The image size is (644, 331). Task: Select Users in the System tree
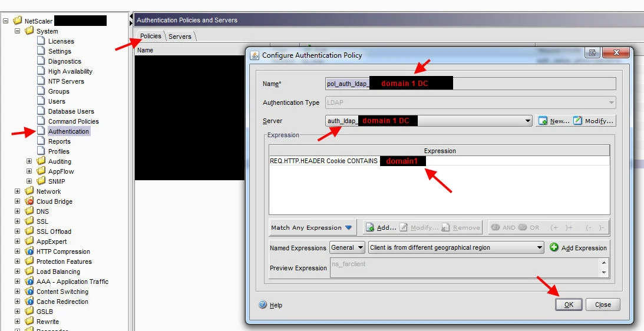point(57,101)
